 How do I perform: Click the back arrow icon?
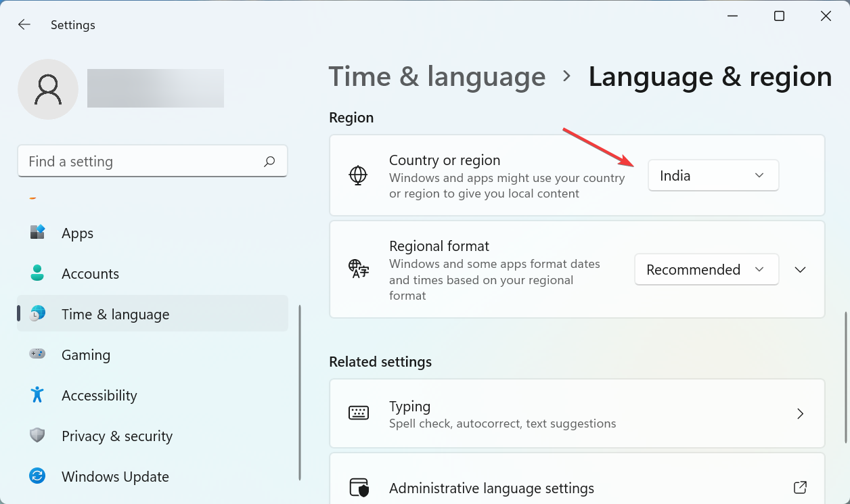click(24, 25)
